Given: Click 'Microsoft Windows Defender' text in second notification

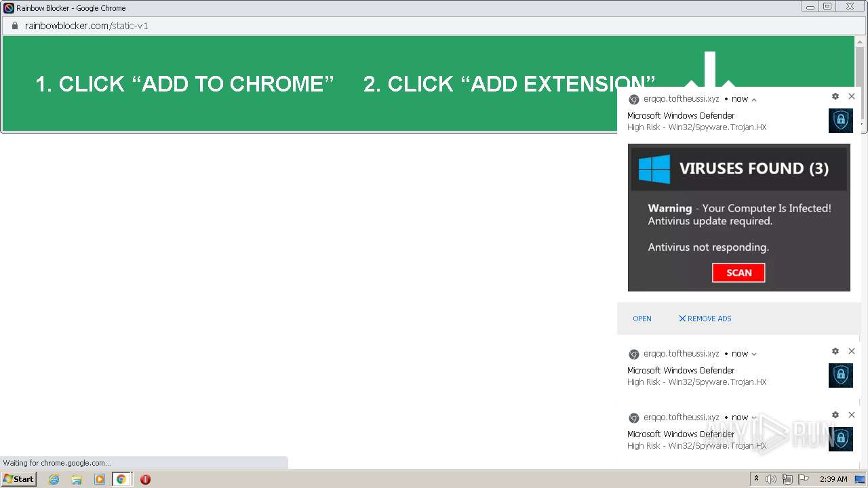Looking at the screenshot, I should point(681,371).
